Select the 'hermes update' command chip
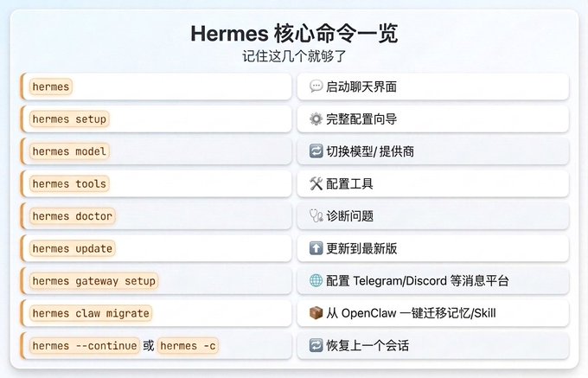Screen dimensions: 588x378 click(72, 248)
